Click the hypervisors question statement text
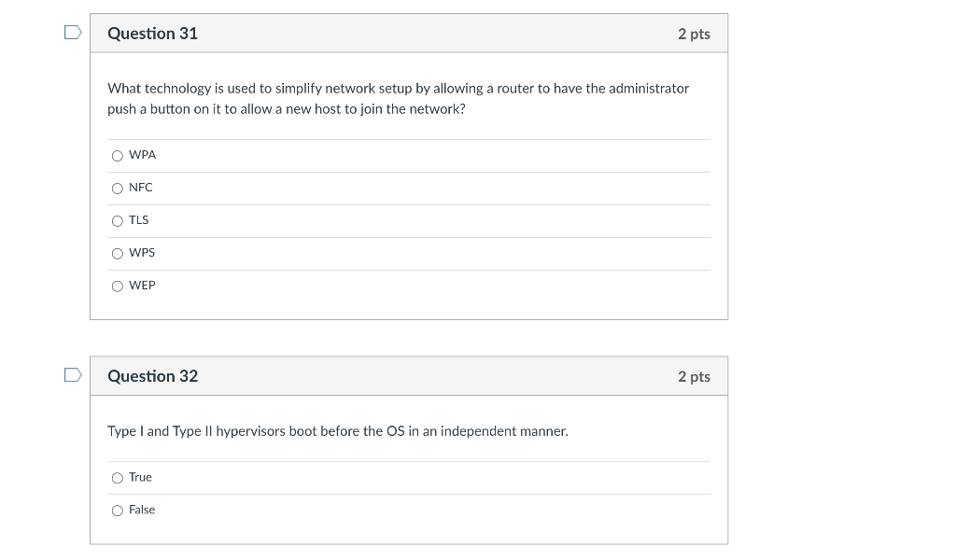This screenshot has width=956, height=560. tap(337, 431)
